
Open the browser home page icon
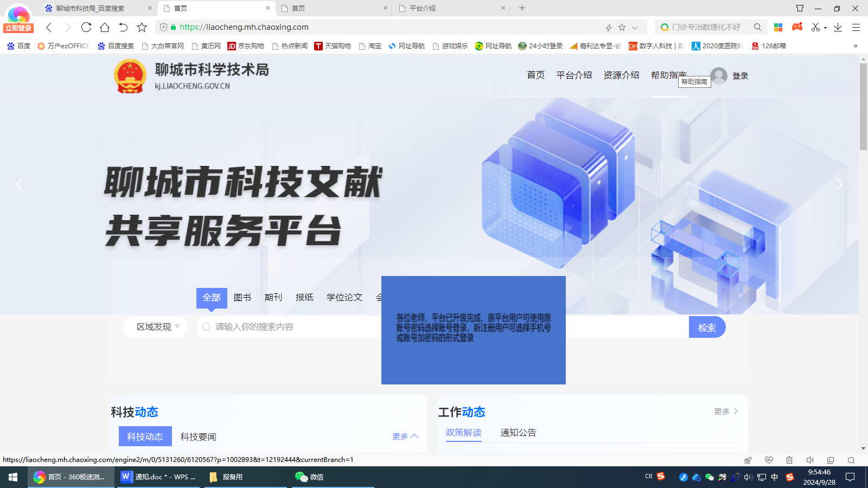tap(105, 27)
